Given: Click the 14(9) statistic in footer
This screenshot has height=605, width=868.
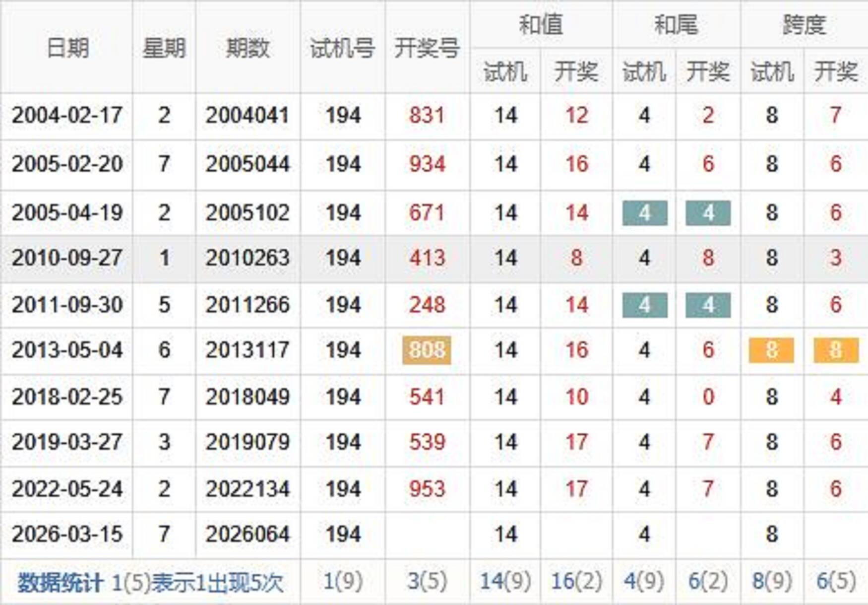Looking at the screenshot, I should pos(505,581).
